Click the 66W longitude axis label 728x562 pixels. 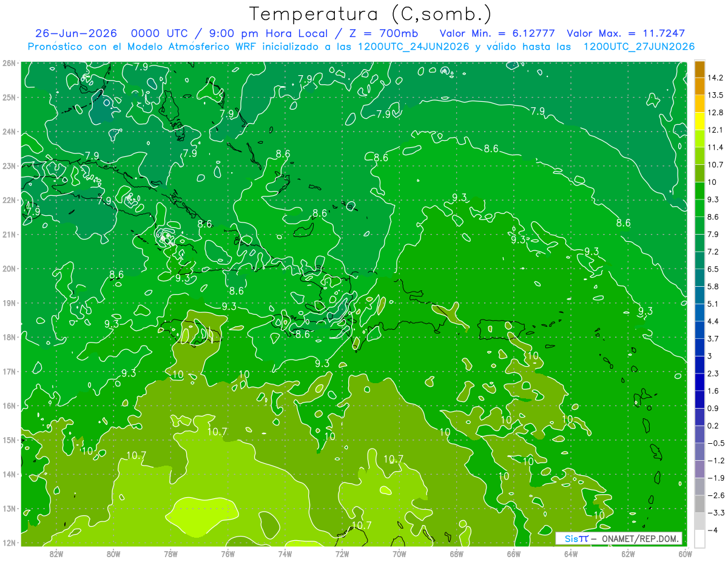(513, 554)
